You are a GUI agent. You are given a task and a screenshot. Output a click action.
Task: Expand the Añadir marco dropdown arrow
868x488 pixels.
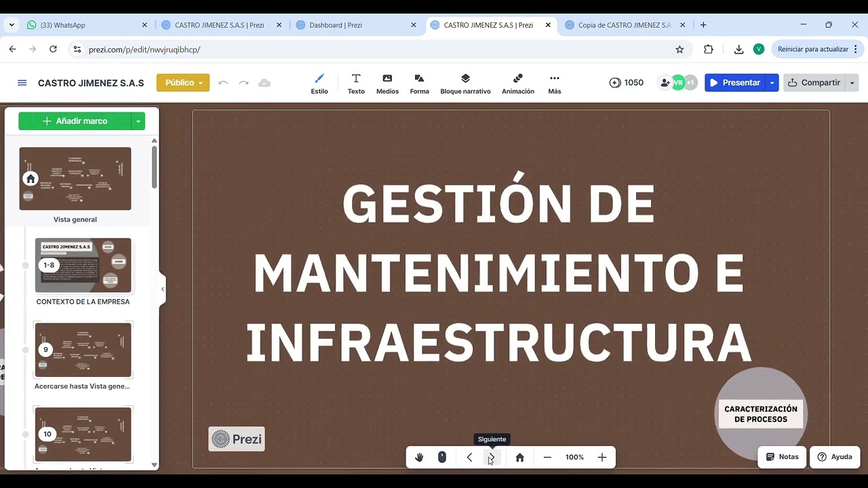point(138,121)
